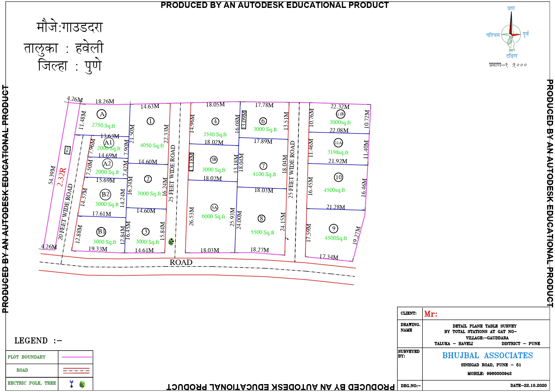Click the 5500 Sq.ft area label
Screen dimensions: 555x392
262,232
